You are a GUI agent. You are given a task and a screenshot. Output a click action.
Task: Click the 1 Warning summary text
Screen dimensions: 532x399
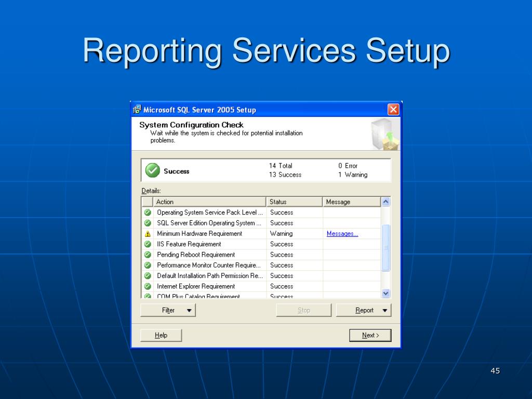click(353, 175)
